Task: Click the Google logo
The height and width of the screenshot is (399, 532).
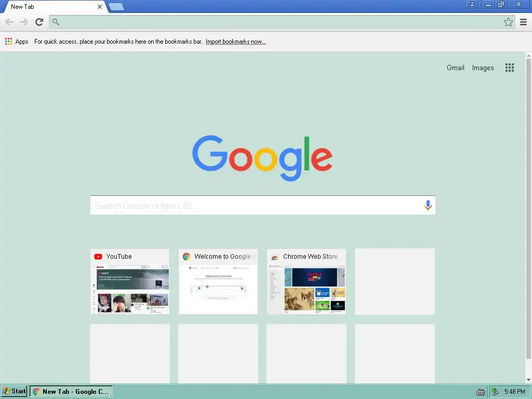Action: pyautogui.click(x=262, y=158)
